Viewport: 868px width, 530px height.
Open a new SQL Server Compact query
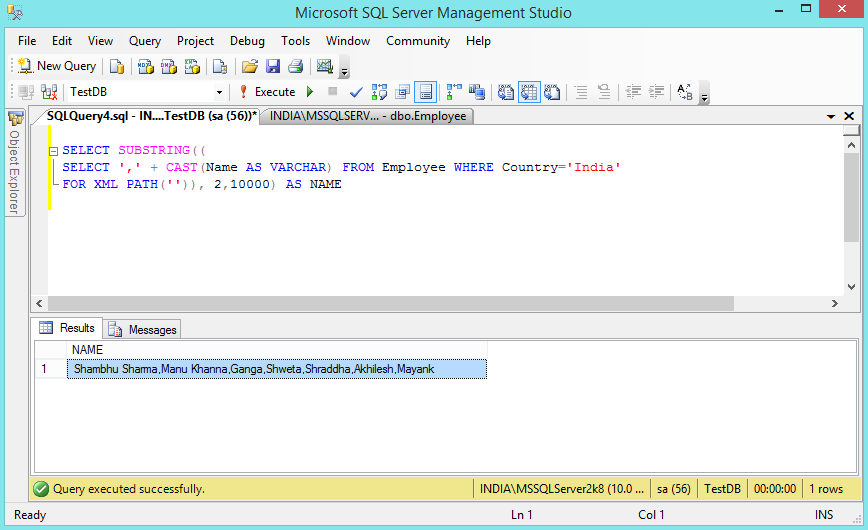pos(220,66)
